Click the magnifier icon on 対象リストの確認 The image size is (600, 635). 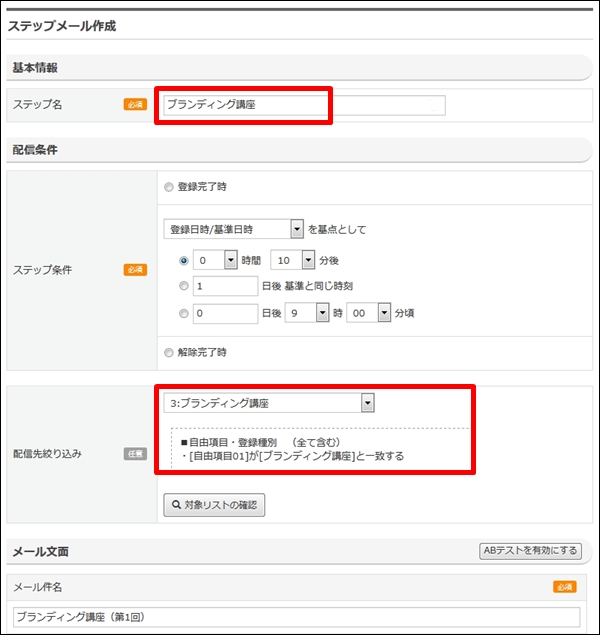[x=176, y=505]
